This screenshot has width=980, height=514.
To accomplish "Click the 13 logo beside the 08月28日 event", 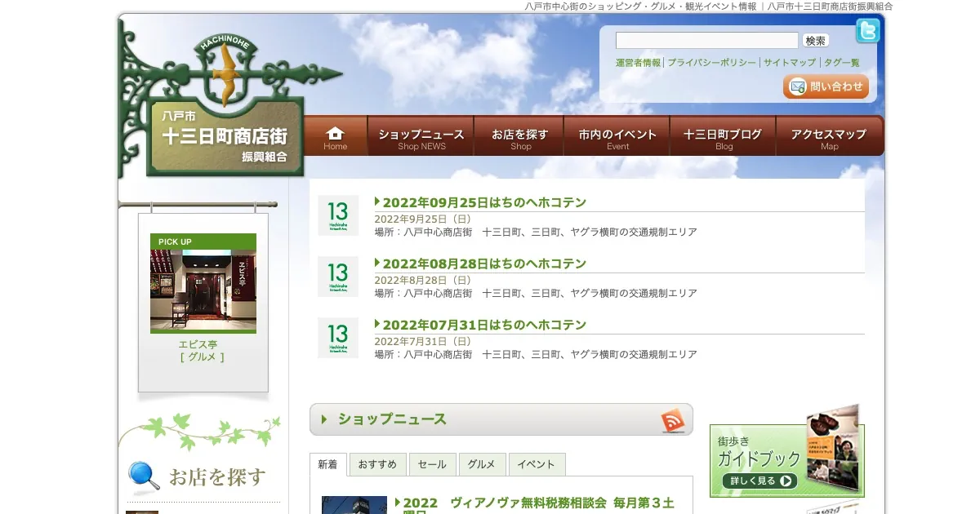I will (337, 277).
